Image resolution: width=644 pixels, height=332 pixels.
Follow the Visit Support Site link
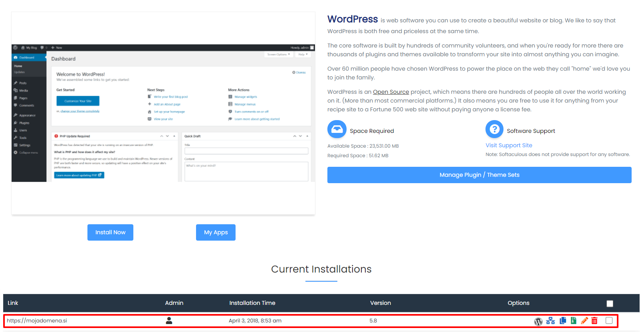click(509, 145)
